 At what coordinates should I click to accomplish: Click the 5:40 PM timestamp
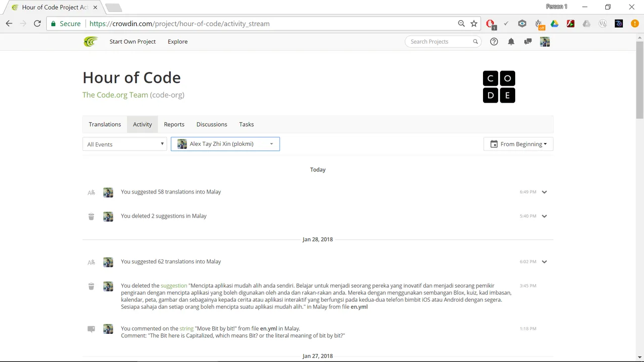coord(528,216)
